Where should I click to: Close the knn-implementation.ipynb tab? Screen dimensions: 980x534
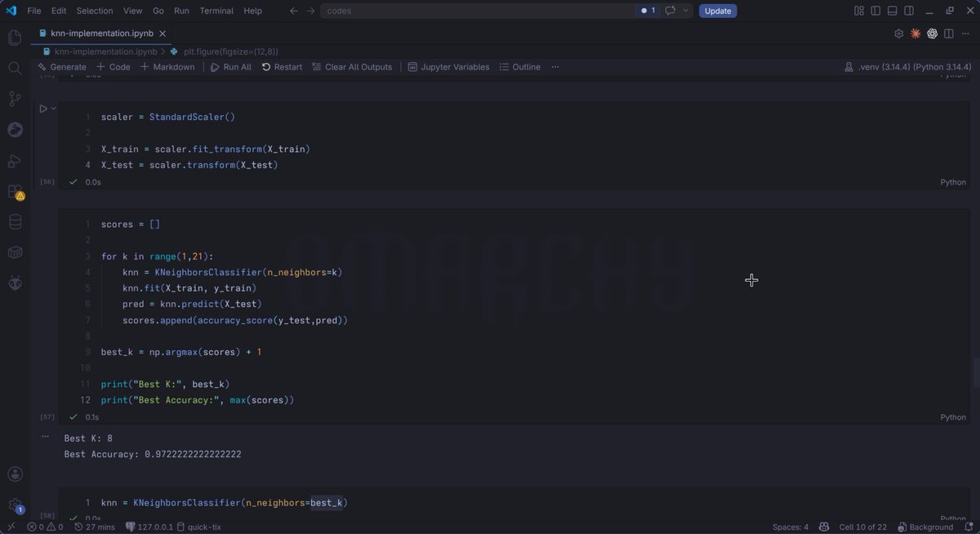tap(163, 33)
